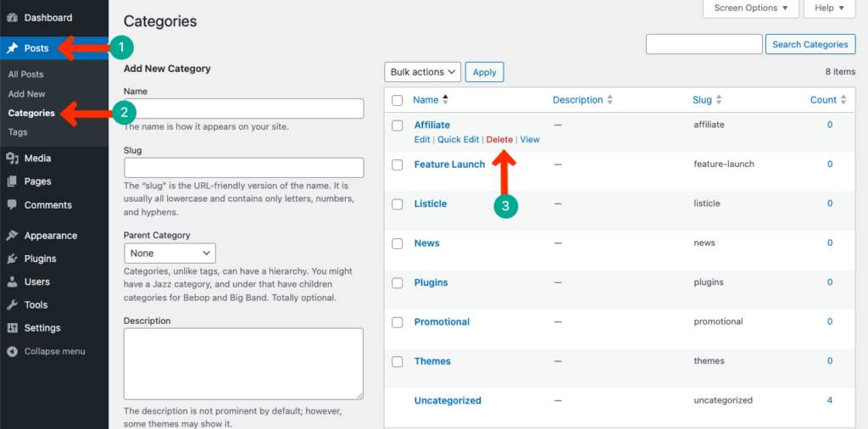This screenshot has height=429, width=868.
Task: Open the News category link
Action: point(427,243)
